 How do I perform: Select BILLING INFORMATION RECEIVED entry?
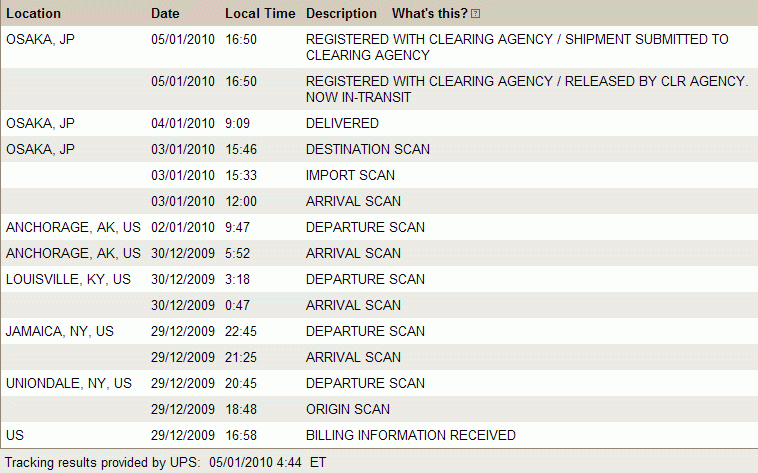click(x=410, y=436)
